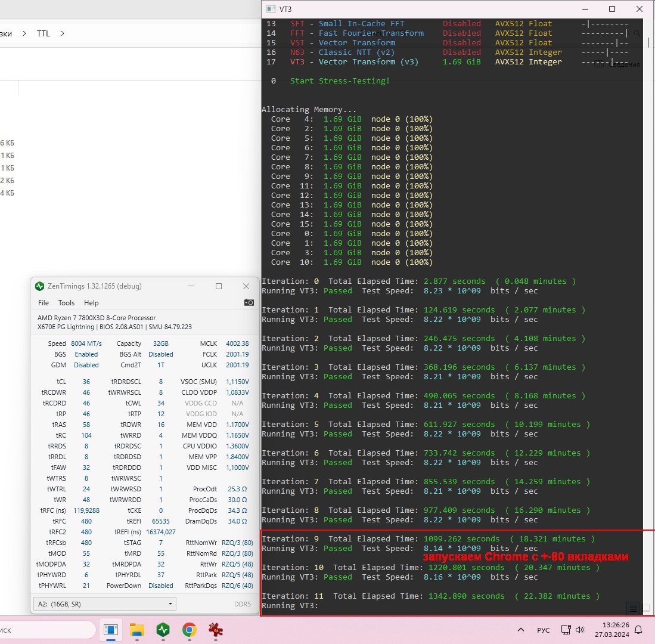
Task: Click the 'N63 - Classic NTT (v2)' line
Action: (x=342, y=52)
